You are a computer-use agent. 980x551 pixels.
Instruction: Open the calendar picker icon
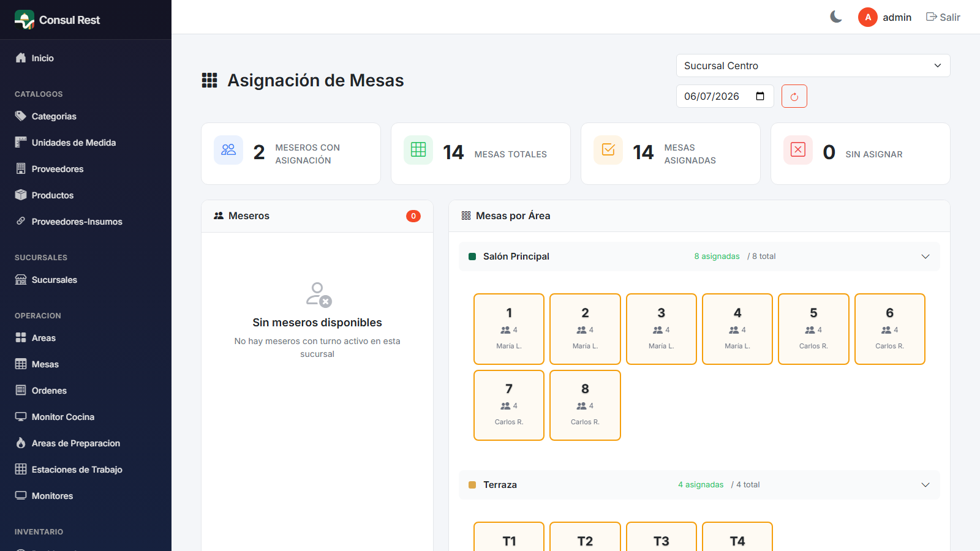(760, 96)
